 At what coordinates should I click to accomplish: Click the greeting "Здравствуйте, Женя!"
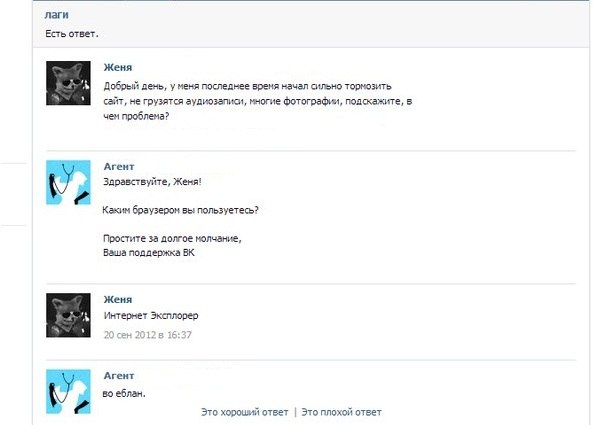(x=152, y=181)
